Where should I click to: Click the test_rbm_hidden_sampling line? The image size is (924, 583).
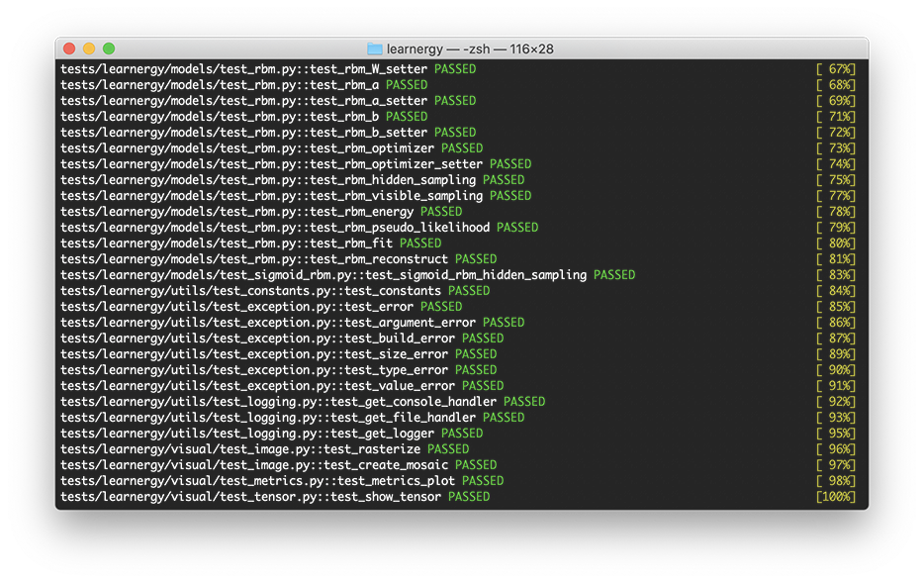[x=292, y=180]
